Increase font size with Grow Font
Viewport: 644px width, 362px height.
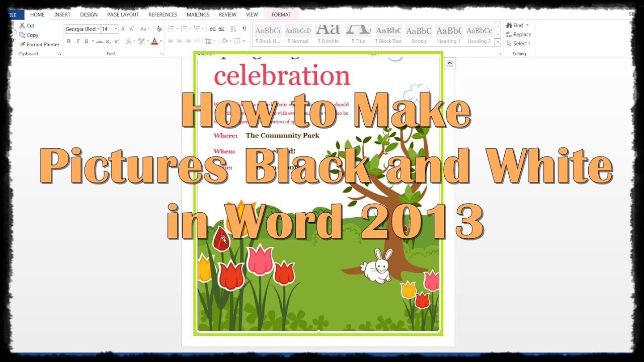123,29
